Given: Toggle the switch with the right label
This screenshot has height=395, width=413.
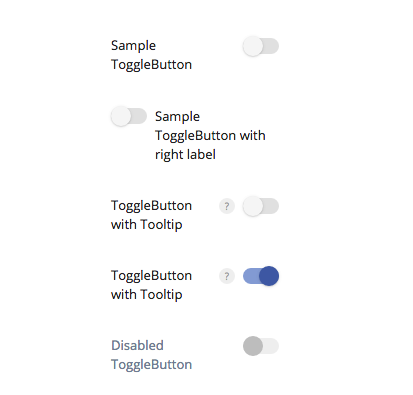Looking at the screenshot, I should pyautogui.click(x=129, y=116).
